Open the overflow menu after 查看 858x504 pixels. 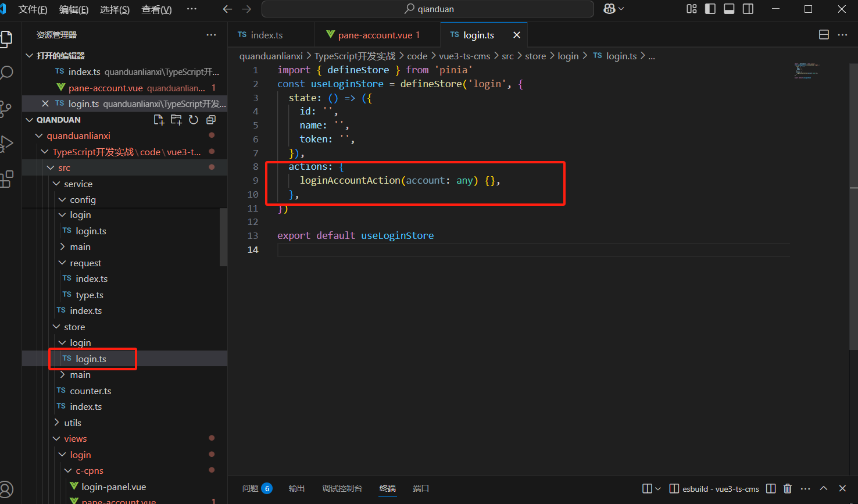(x=191, y=9)
